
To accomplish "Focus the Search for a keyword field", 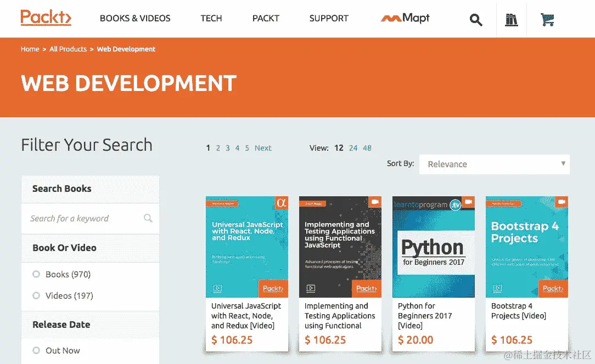I will (91, 218).
